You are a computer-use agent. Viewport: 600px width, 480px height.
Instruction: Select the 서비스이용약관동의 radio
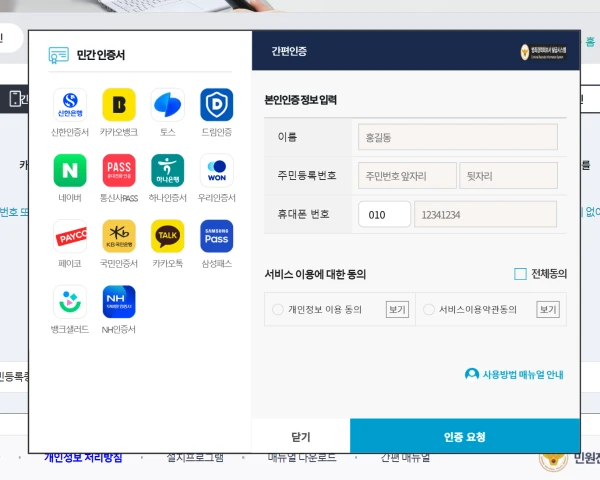coord(429,309)
